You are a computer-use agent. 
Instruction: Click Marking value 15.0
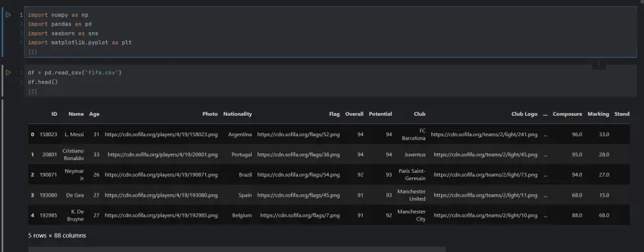tap(604, 195)
